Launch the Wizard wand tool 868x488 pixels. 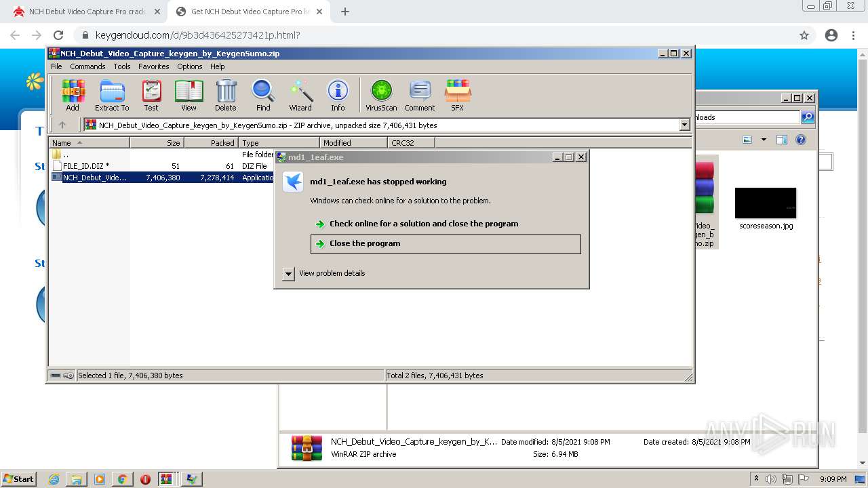click(x=300, y=96)
